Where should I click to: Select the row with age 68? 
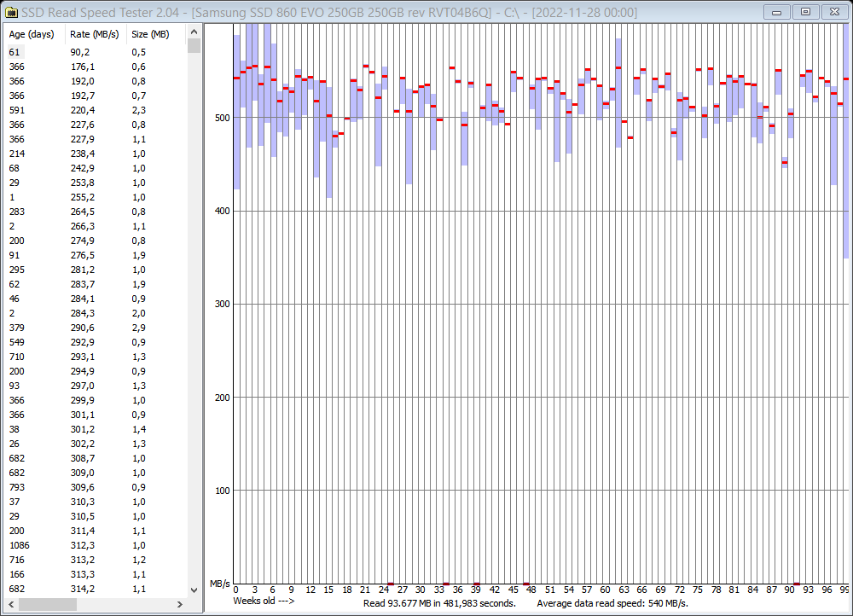click(96, 168)
